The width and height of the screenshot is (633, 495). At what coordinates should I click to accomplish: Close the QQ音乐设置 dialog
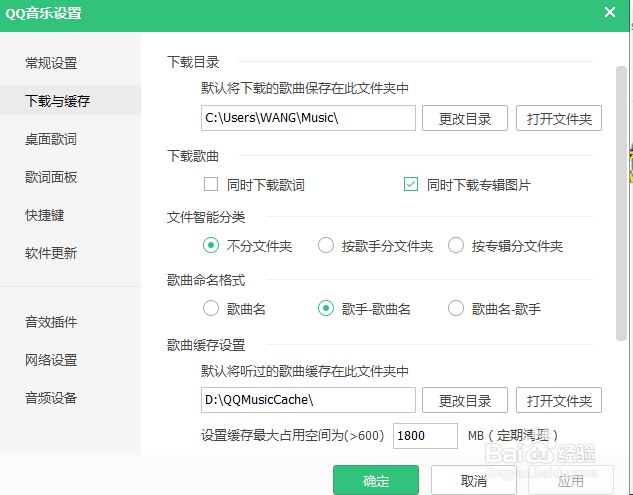610,12
